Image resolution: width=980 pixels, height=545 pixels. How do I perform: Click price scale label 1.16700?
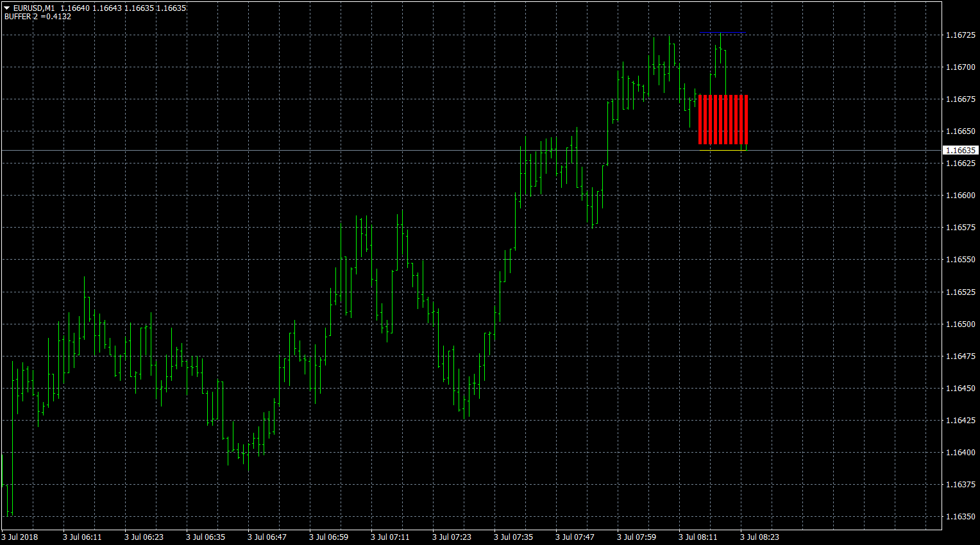click(961, 67)
